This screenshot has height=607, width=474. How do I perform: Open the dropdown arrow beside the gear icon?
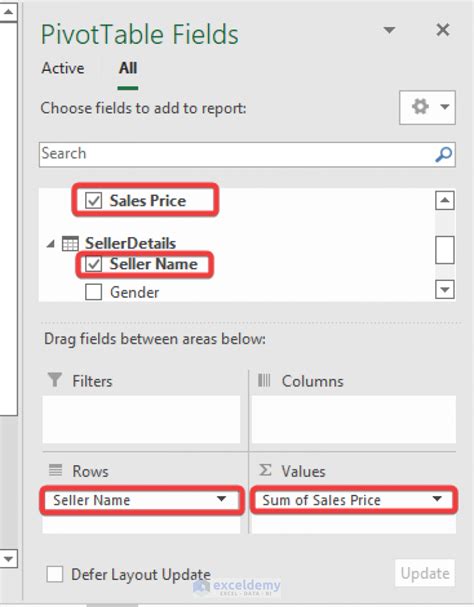point(445,107)
